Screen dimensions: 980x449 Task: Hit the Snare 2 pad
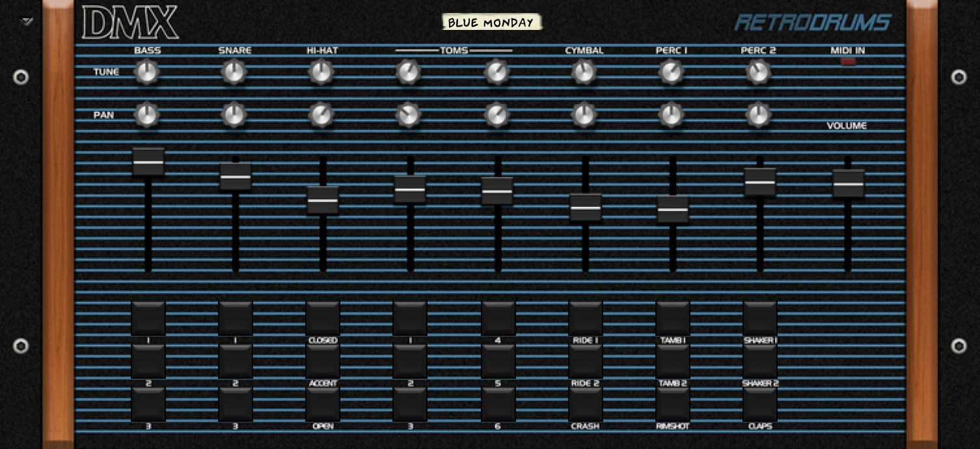236,361
